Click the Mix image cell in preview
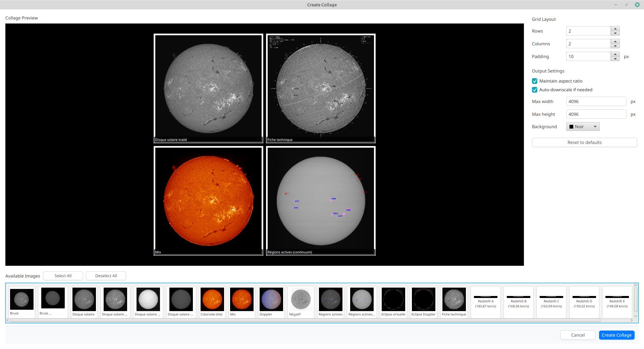Viewport: 644px width, 349px height. pos(208,201)
